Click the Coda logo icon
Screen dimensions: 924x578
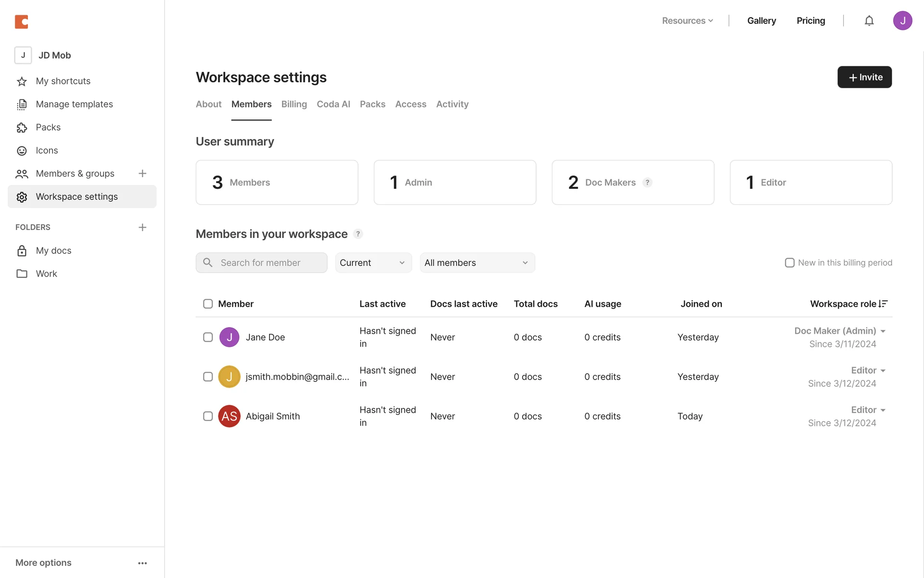point(22,22)
